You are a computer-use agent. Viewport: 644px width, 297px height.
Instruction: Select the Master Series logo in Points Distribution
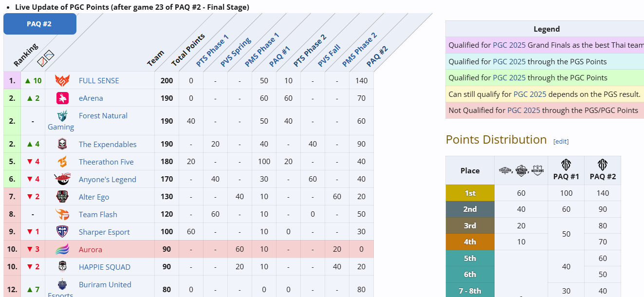point(537,170)
